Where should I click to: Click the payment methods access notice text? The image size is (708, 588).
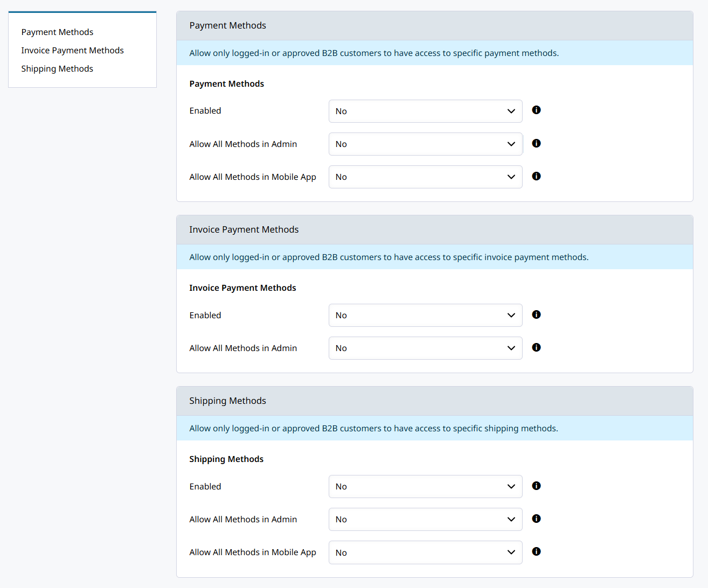tap(374, 53)
